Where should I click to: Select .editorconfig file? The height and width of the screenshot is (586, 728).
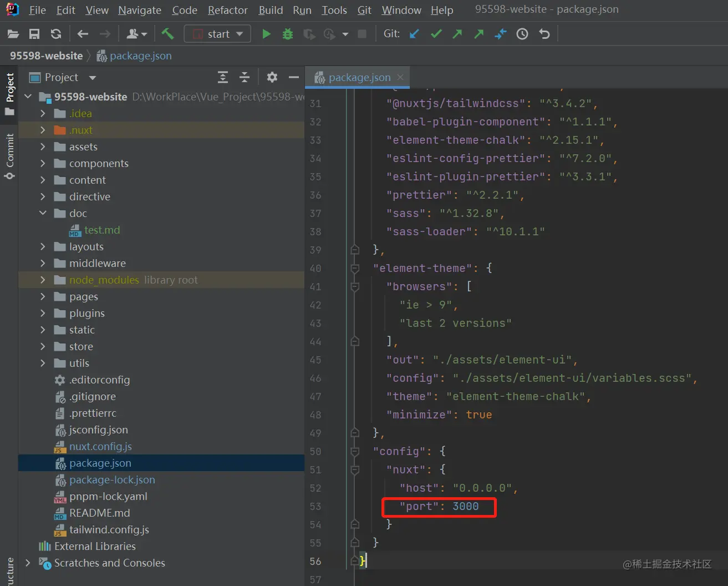[x=99, y=380]
